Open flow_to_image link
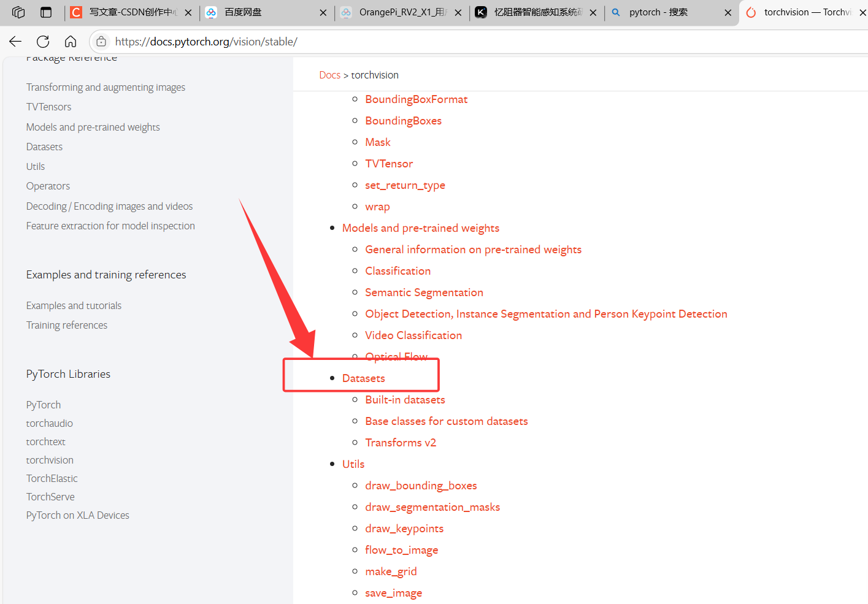The width and height of the screenshot is (868, 604). click(x=401, y=550)
